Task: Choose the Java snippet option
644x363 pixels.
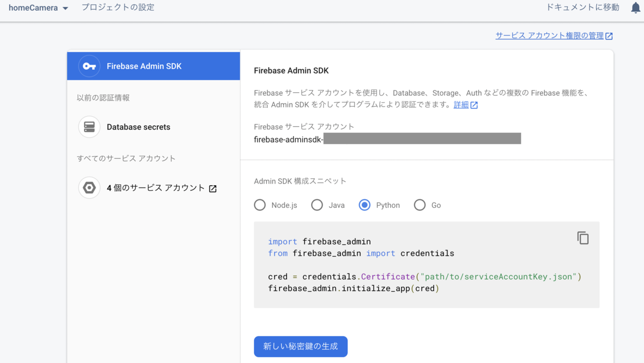Action: tap(317, 205)
